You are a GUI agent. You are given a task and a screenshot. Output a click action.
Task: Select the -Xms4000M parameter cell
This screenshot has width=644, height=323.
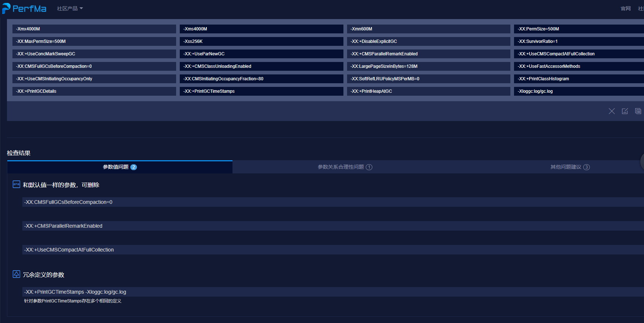point(261,29)
